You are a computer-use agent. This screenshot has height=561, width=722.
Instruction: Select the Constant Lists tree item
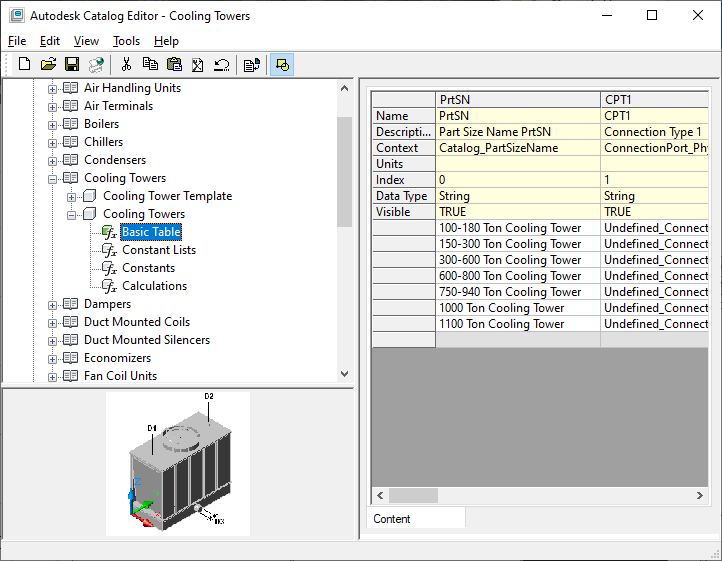click(159, 250)
